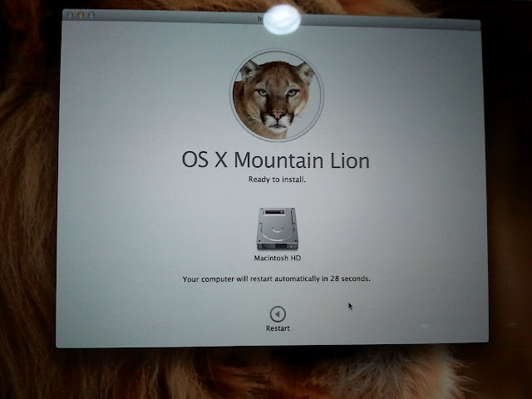Screen dimensions: 532x399
Task: Click the Mountain Lion cougar logo
Action: coord(277,95)
